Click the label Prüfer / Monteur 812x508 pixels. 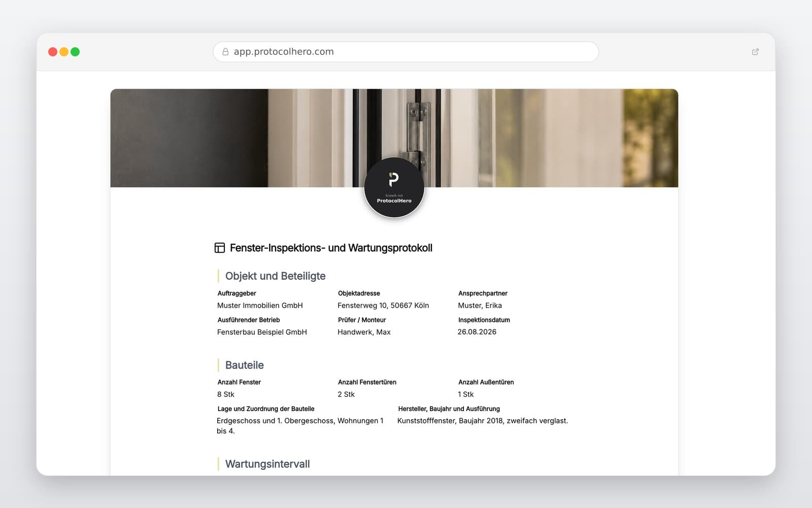[x=362, y=320]
